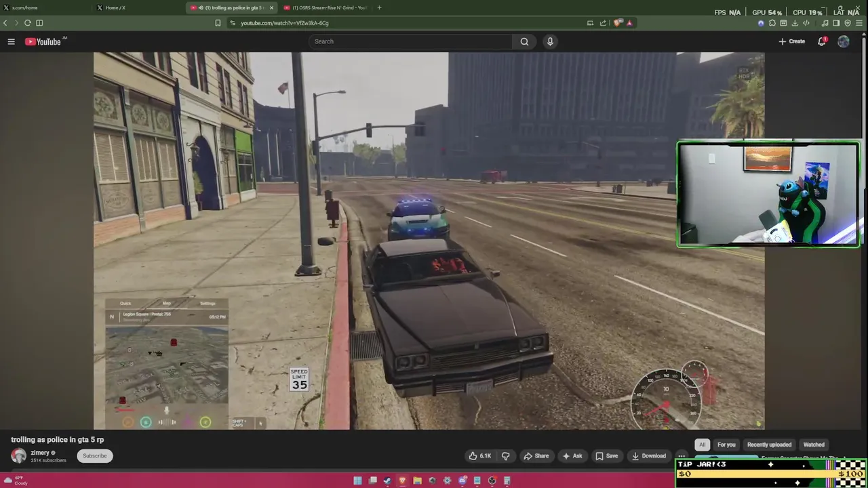Open the account avatar menu
The width and height of the screenshot is (868, 488).
844,41
